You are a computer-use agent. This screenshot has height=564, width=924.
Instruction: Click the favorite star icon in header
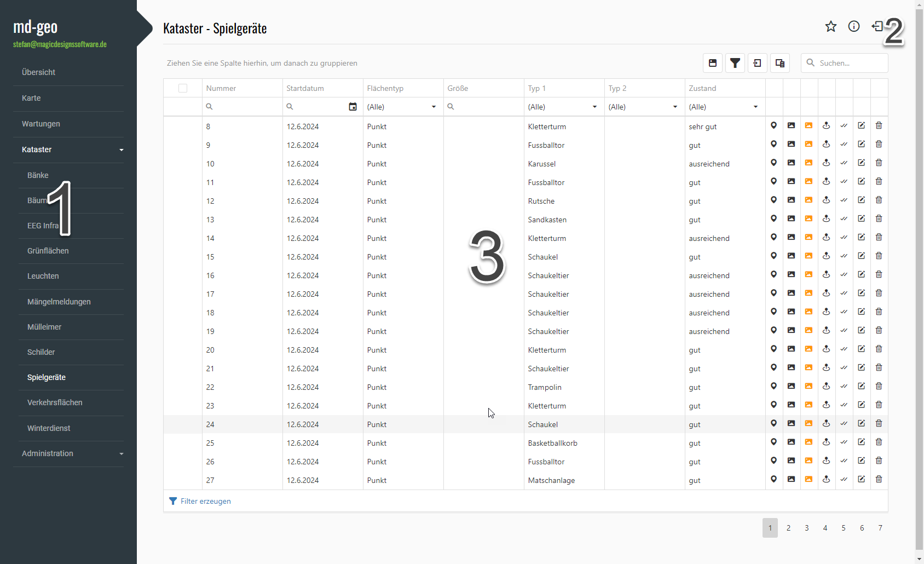830,26
